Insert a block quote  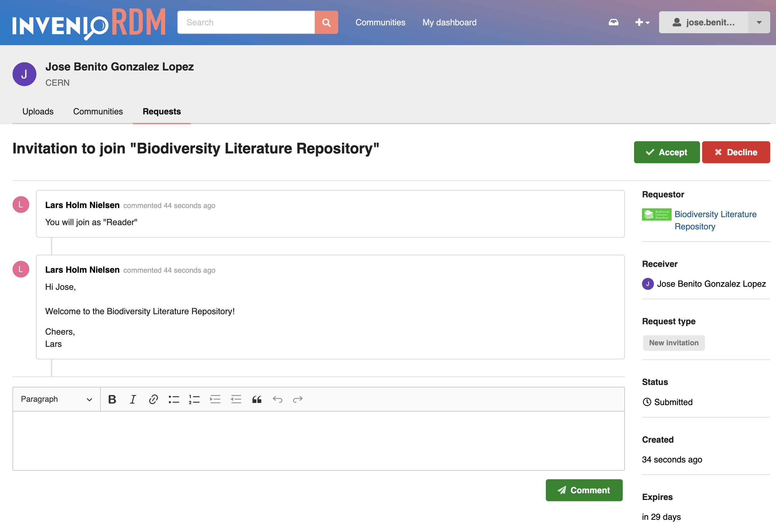(x=257, y=399)
